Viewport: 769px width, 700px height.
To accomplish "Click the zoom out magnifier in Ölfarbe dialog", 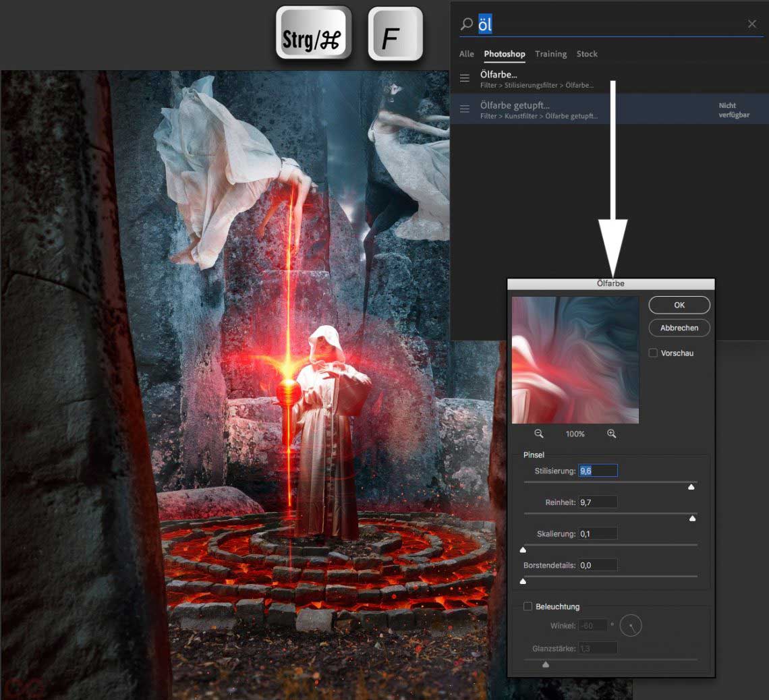I will [x=539, y=434].
